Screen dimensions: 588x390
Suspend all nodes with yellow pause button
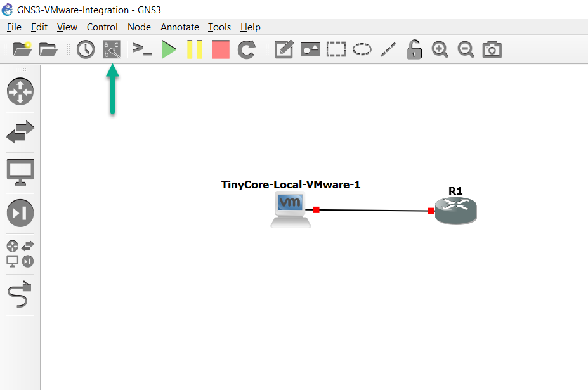pos(195,49)
